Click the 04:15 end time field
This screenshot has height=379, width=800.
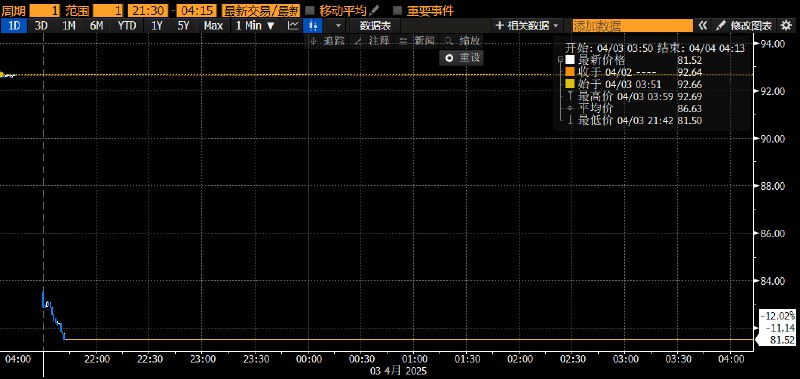click(197, 10)
